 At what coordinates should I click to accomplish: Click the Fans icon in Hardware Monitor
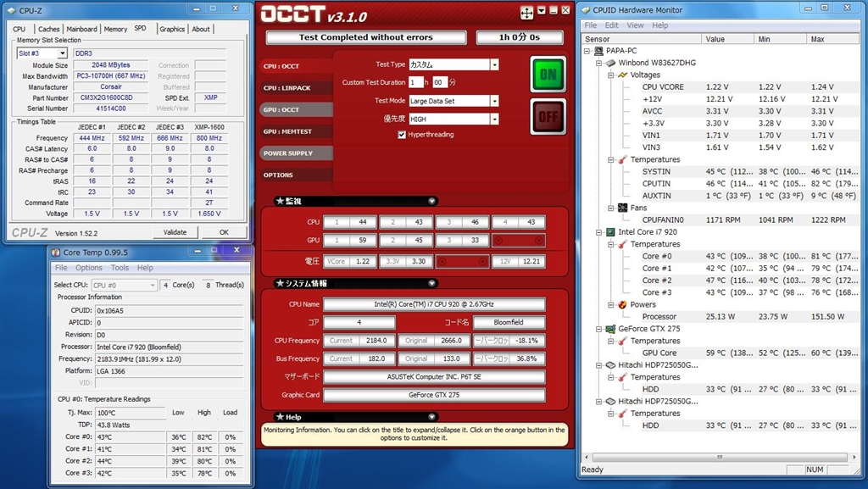(623, 208)
